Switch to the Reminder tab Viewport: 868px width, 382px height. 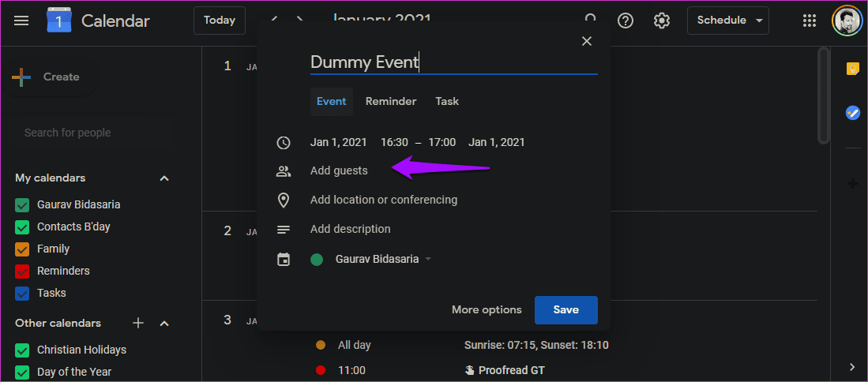coord(391,102)
